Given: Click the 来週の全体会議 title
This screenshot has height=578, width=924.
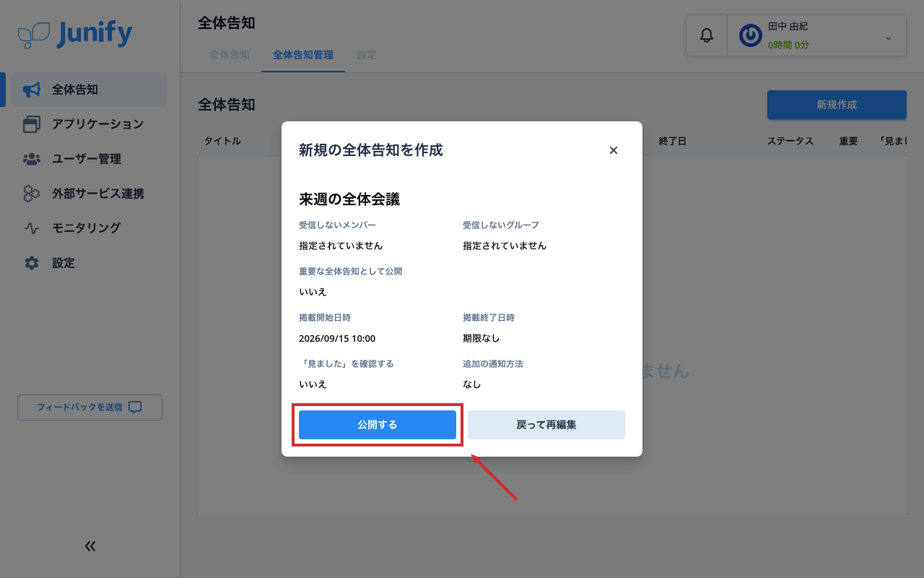Looking at the screenshot, I should (349, 199).
